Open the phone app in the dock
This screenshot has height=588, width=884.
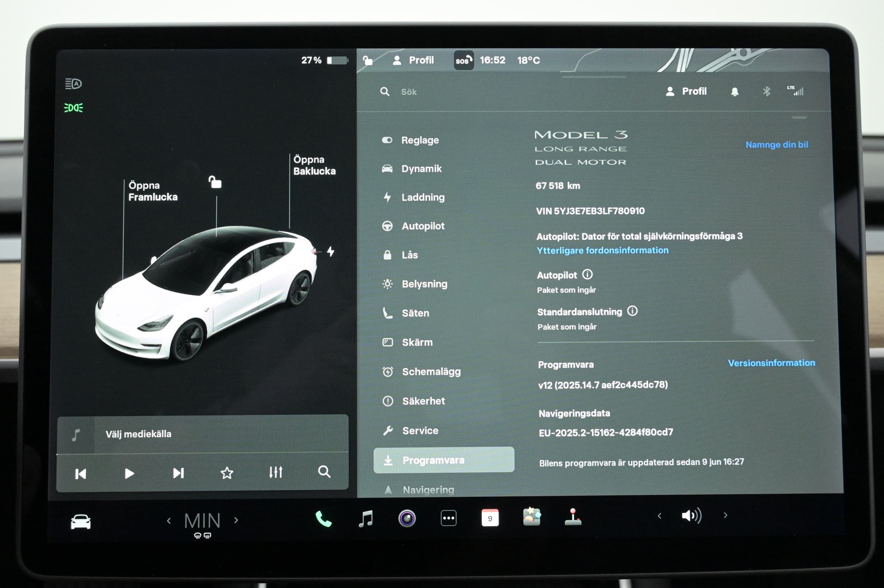coord(323,519)
